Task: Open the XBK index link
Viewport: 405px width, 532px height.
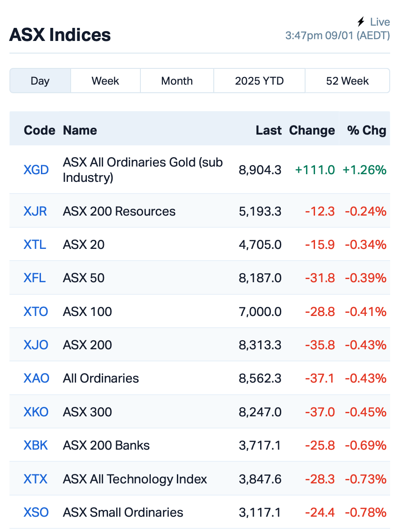Action: 36,445
